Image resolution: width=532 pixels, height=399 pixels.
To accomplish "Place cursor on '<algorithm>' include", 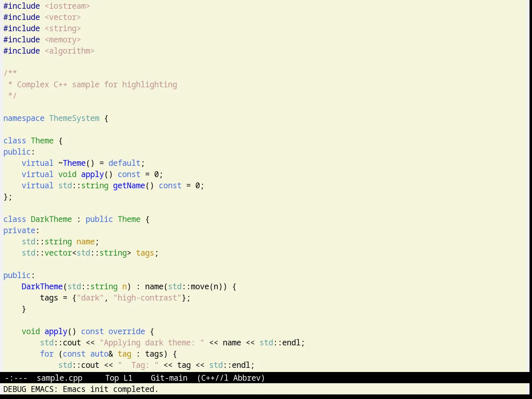I will [69, 51].
